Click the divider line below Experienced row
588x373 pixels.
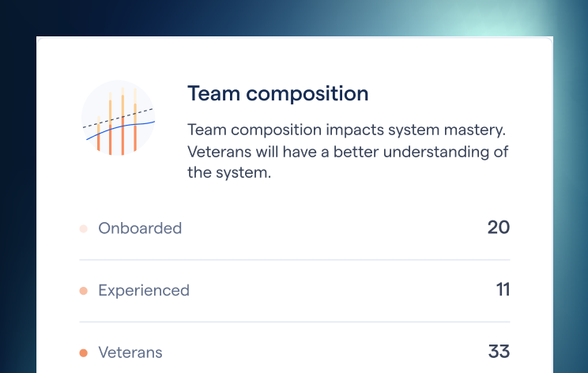point(294,322)
